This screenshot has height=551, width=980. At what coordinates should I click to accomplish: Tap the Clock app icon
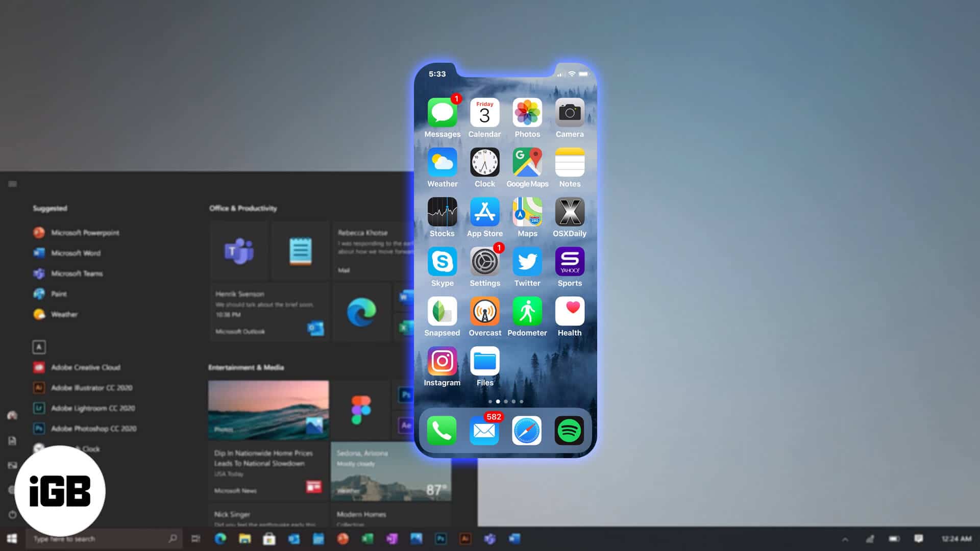pyautogui.click(x=484, y=162)
